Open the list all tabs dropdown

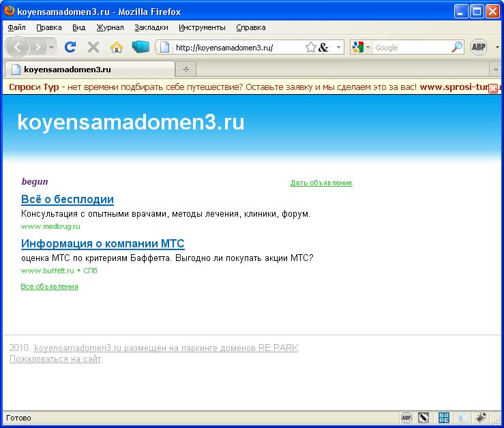[x=496, y=70]
